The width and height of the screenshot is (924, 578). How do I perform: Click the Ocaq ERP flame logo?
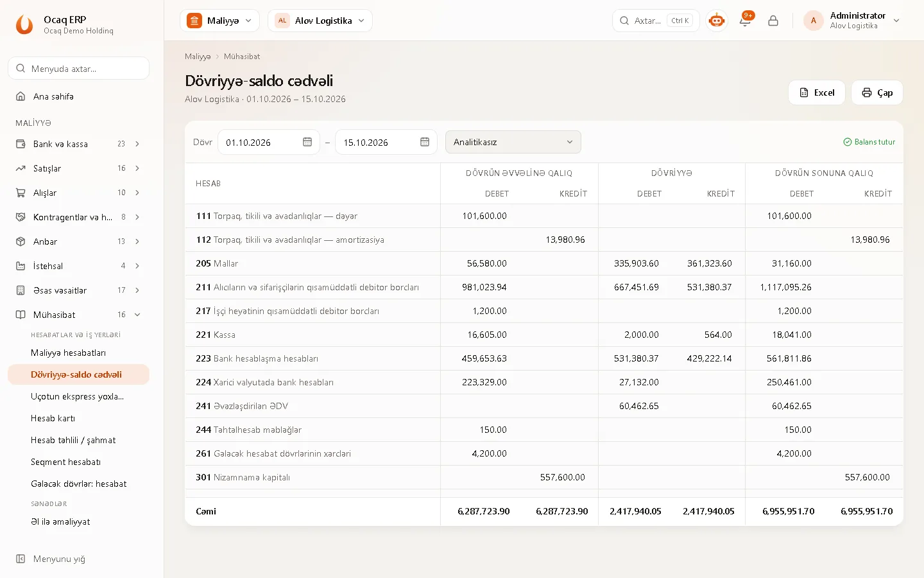click(24, 24)
